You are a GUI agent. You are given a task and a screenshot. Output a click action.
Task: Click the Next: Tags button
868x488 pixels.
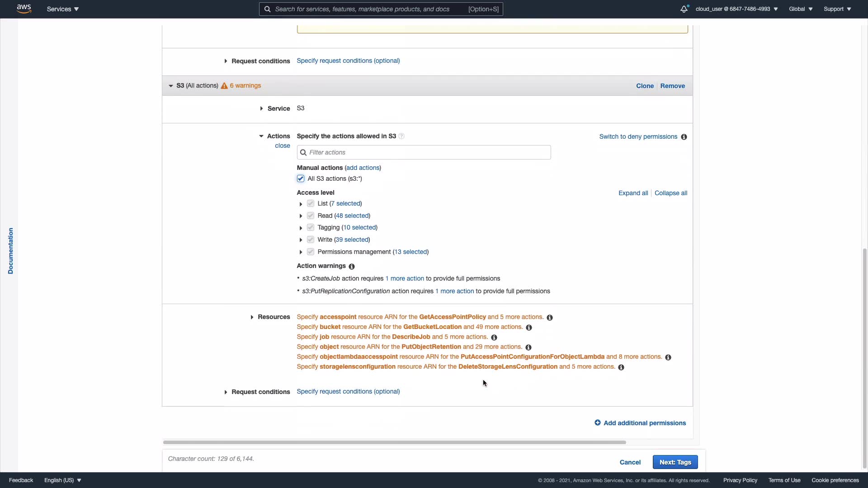675,462
